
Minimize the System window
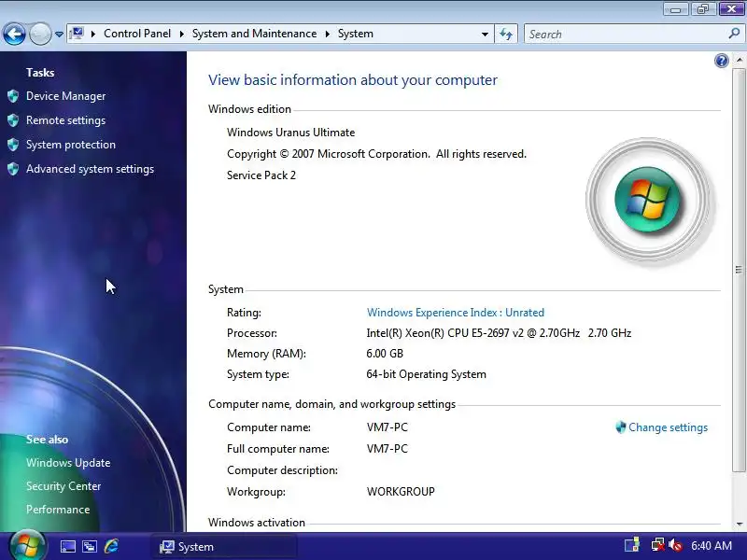pyautogui.click(x=675, y=9)
